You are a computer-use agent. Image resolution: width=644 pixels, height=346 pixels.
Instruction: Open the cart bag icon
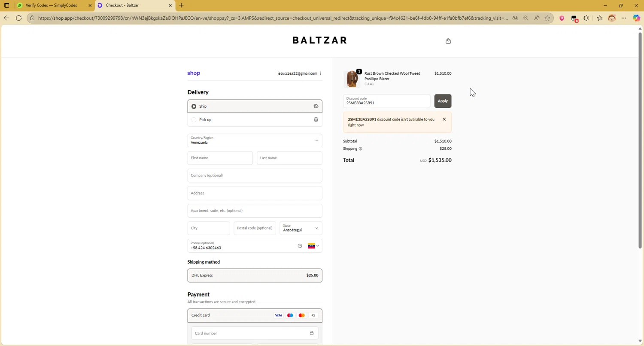point(448,41)
